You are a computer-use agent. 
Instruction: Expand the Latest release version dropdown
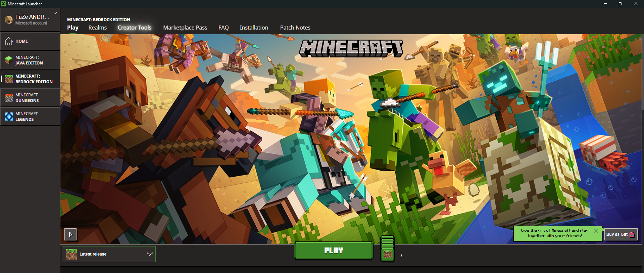point(109,254)
